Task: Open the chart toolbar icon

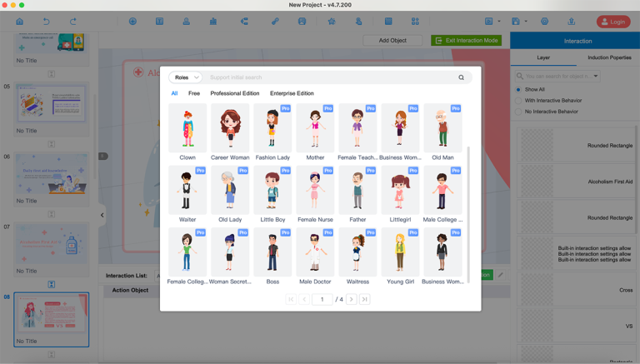Action: 213,22
